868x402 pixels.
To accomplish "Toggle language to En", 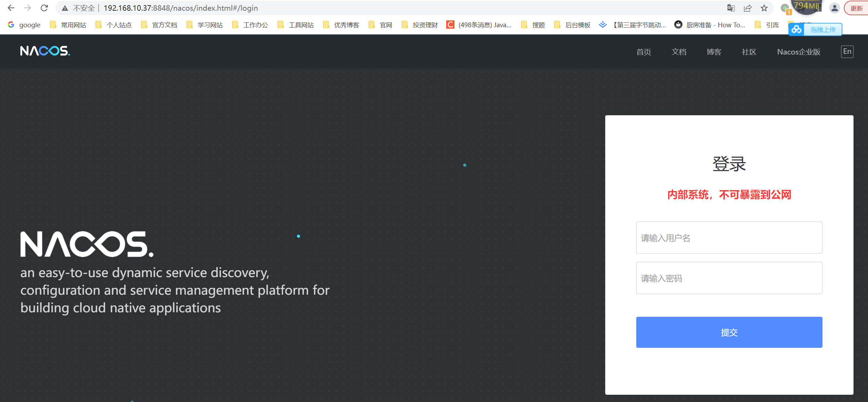I will click(847, 51).
